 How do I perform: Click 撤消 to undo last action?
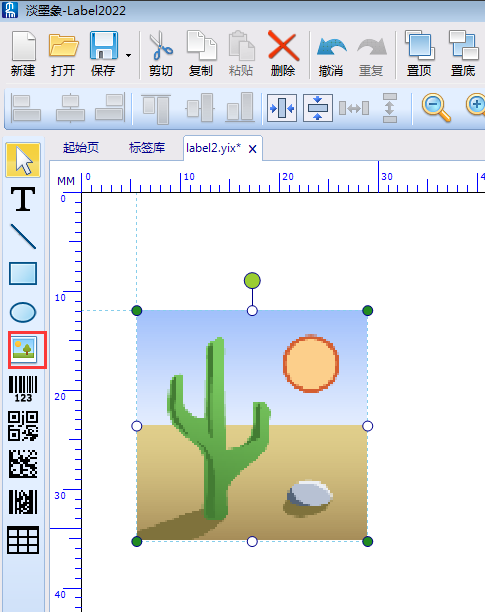[x=331, y=54]
